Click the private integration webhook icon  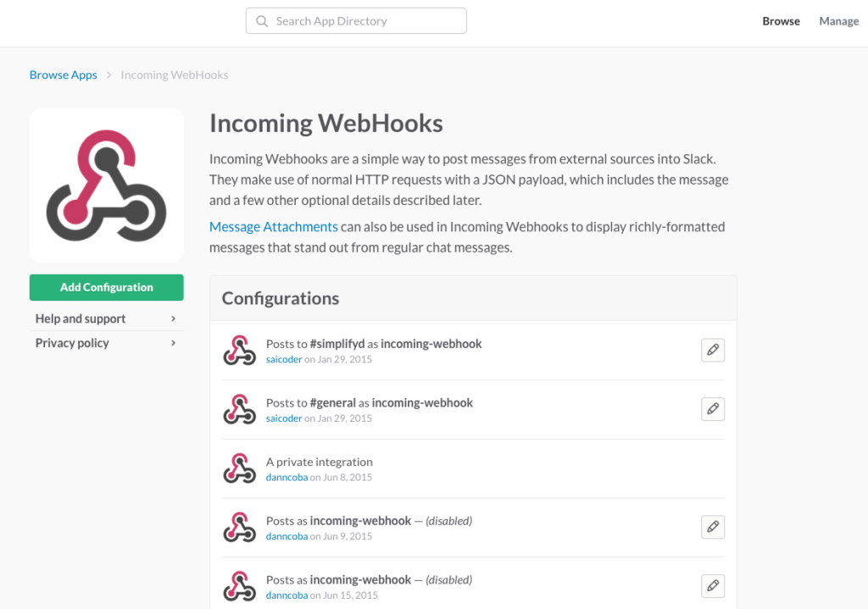(x=240, y=468)
